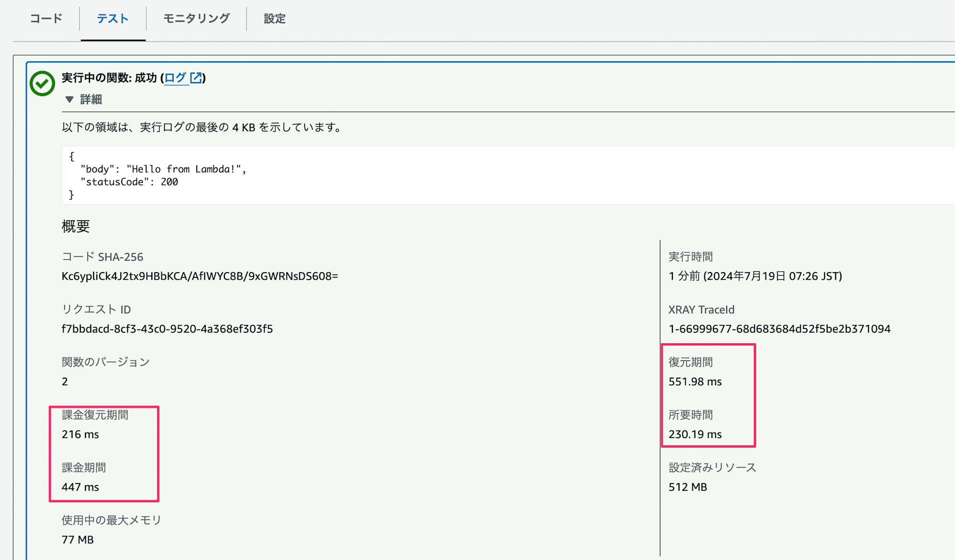Click the 実行中の関数: 成功 heading
The height and width of the screenshot is (560, 955).
click(109, 78)
